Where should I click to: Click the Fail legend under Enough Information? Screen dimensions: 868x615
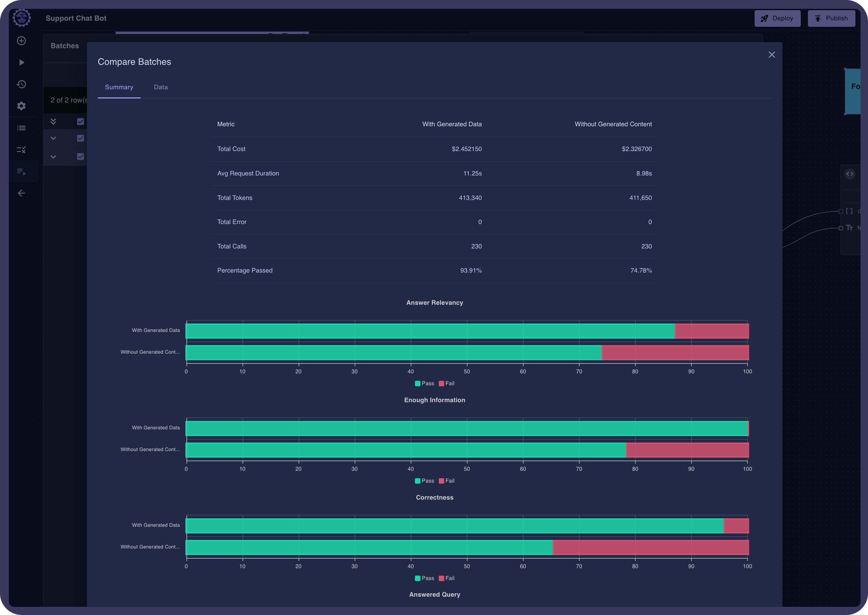pyautogui.click(x=447, y=481)
